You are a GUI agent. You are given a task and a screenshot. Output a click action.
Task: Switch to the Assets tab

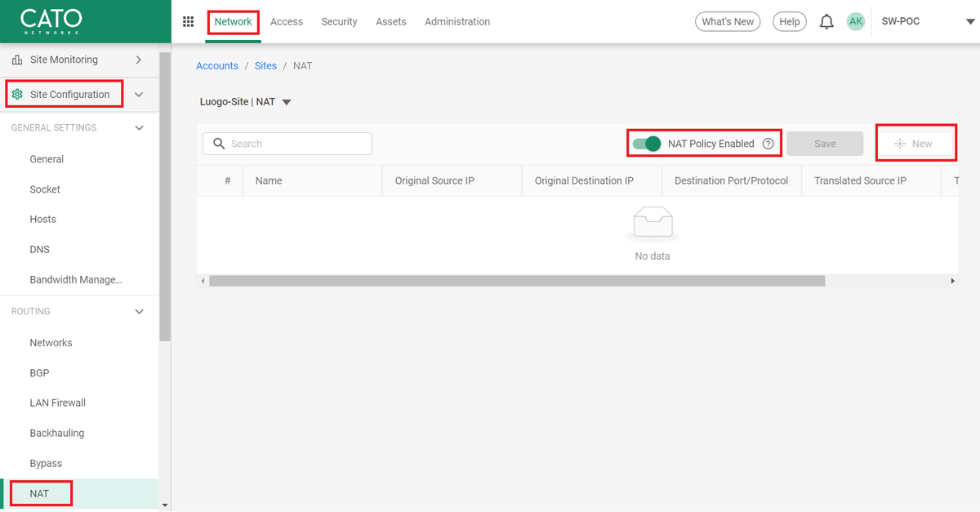point(390,22)
